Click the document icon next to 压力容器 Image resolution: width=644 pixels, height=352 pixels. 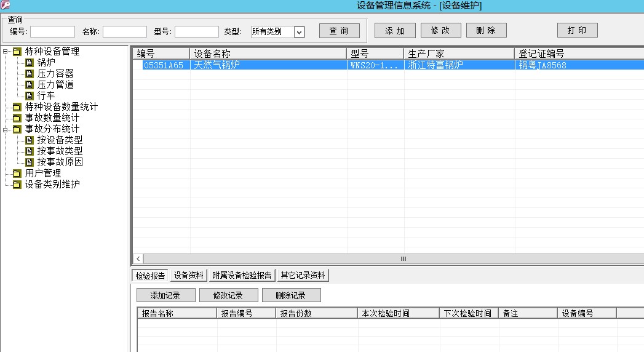click(29, 73)
